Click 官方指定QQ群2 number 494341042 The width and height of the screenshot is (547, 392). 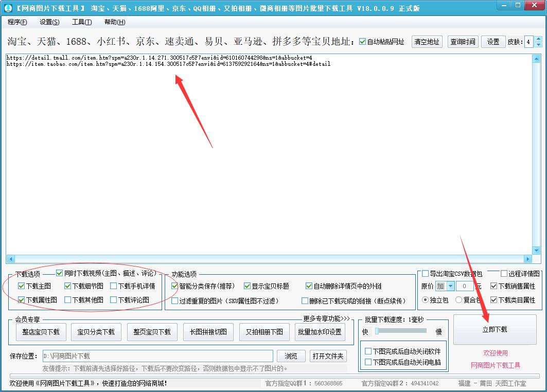[425, 383]
